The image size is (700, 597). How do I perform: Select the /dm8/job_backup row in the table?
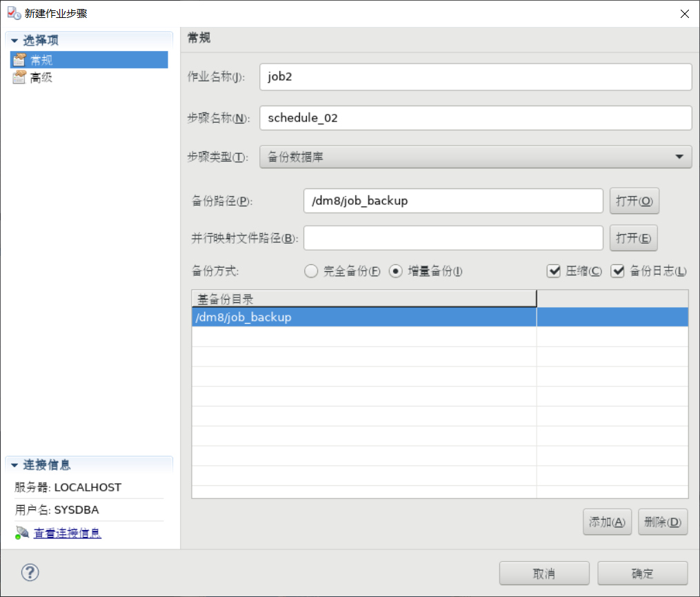click(310, 317)
